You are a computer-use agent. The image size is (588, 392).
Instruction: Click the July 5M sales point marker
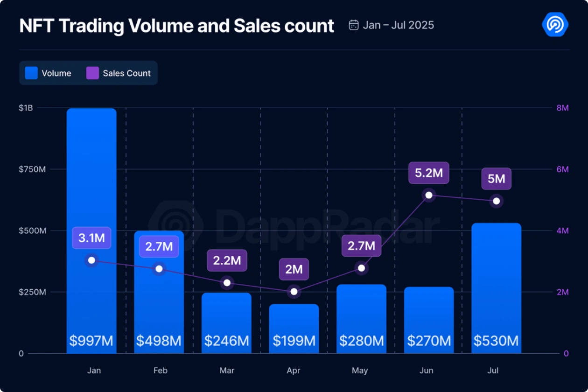point(497,201)
